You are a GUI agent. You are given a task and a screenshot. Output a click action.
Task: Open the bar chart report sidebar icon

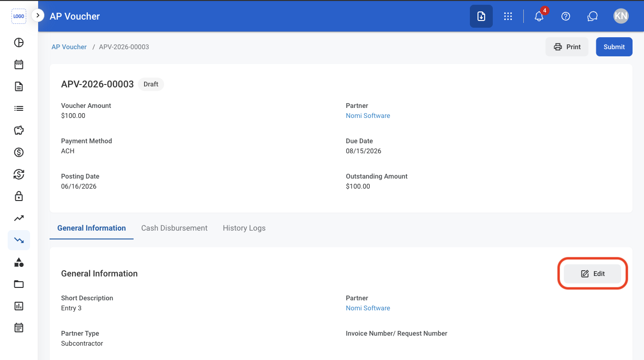pos(19,306)
